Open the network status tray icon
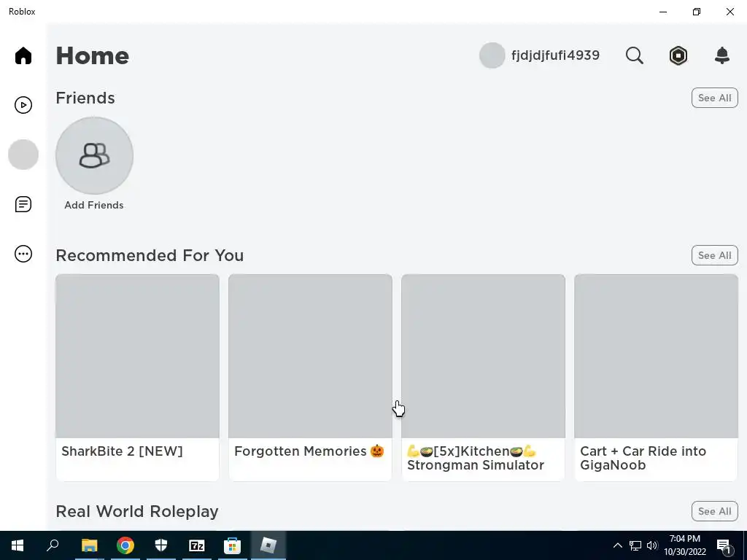This screenshot has height=560, width=747. pyautogui.click(x=635, y=545)
